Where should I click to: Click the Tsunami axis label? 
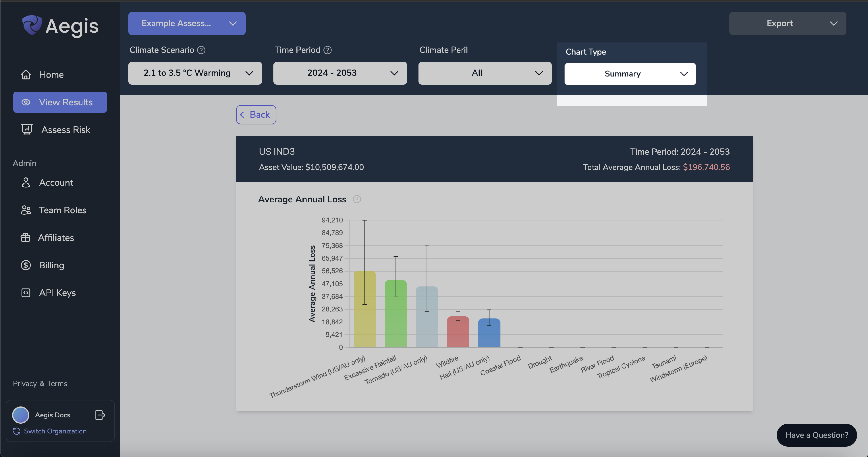[664, 362]
